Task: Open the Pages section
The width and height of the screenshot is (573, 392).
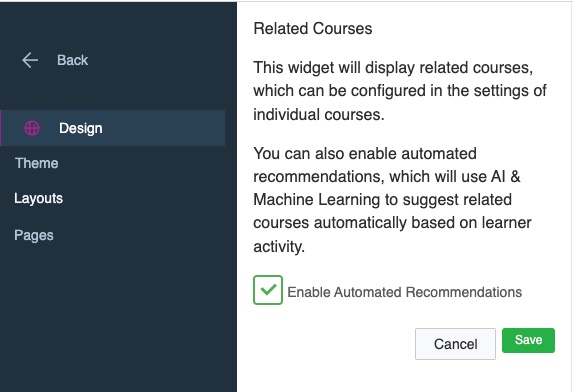Action: coord(34,235)
